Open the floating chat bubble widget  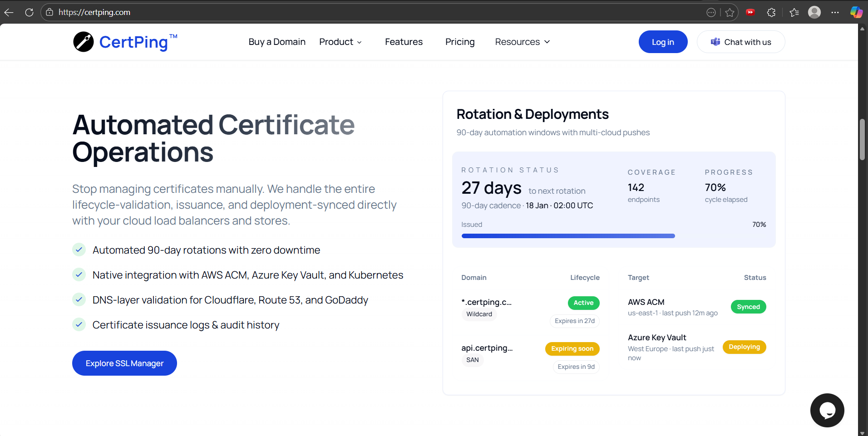pos(827,410)
